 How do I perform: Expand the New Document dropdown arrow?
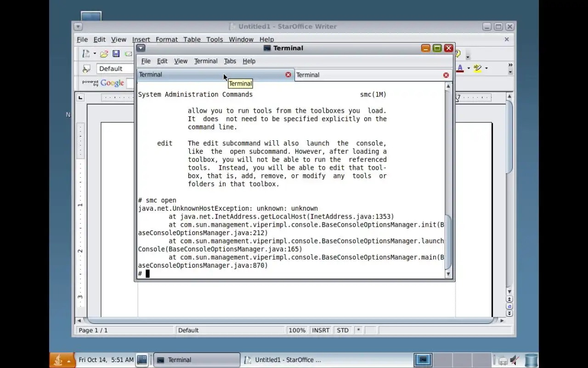[95, 54]
